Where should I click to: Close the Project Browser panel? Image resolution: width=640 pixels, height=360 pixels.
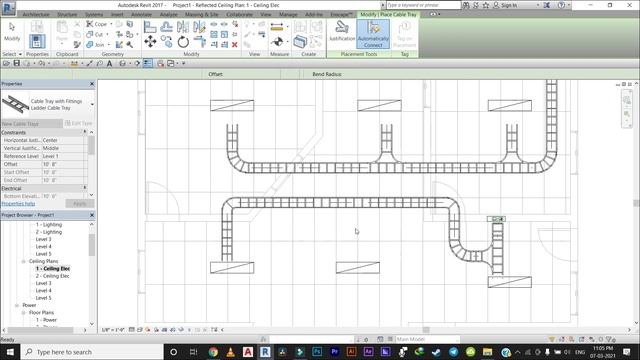click(92, 215)
